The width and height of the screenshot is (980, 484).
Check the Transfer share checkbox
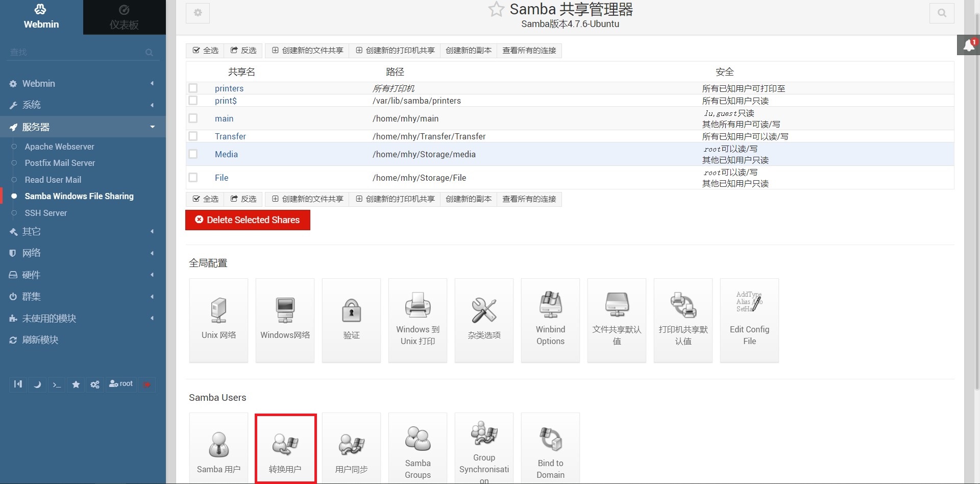pos(193,136)
